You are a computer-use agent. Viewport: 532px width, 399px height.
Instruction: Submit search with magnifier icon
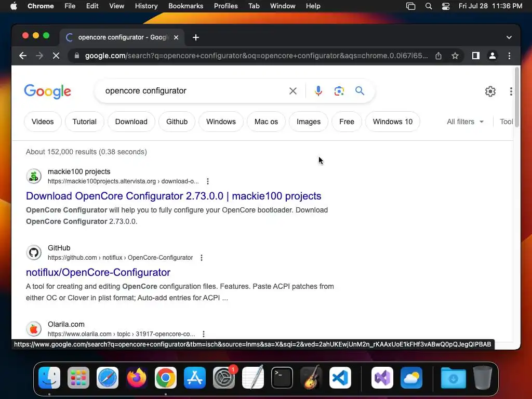click(x=360, y=91)
